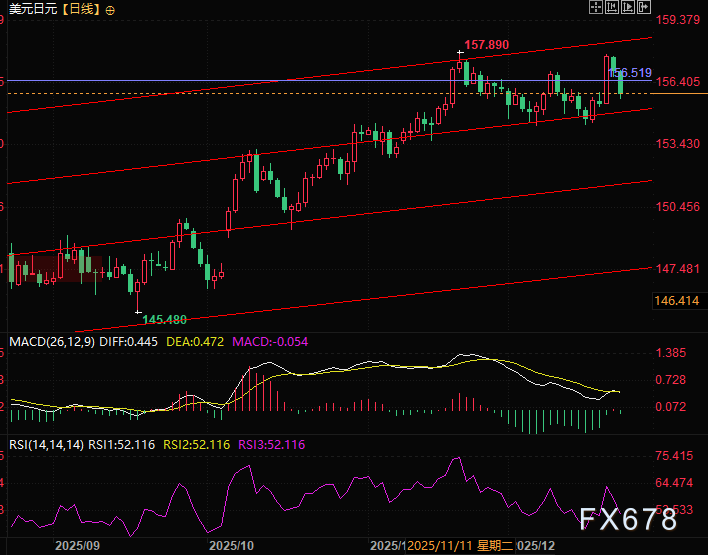
Task: Click the 145.480 low price marker
Action: click(x=164, y=319)
